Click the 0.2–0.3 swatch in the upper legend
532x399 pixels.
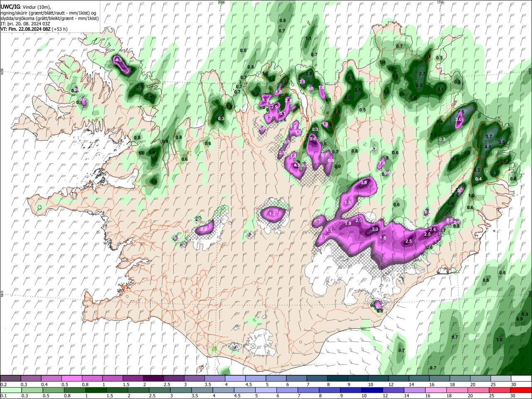[10, 378]
